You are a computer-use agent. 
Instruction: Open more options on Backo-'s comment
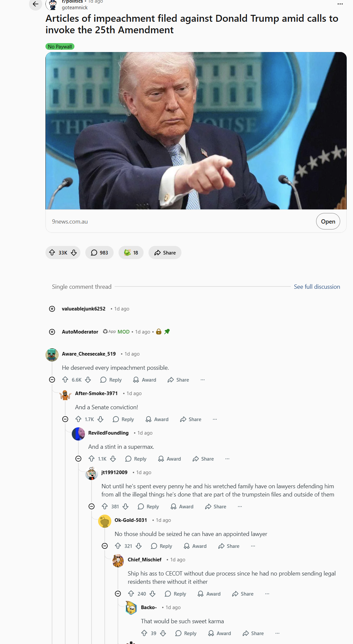(x=277, y=633)
